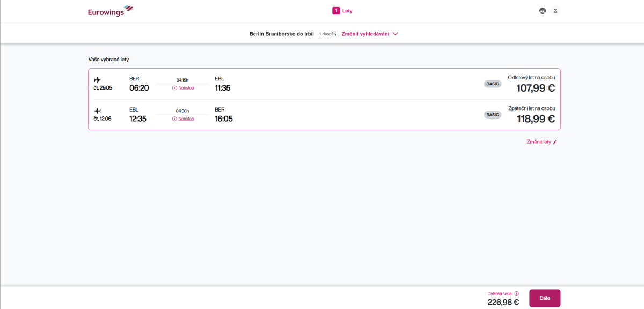Click the info icon next to Celková cena
This screenshot has width=644, height=309.
click(517, 293)
